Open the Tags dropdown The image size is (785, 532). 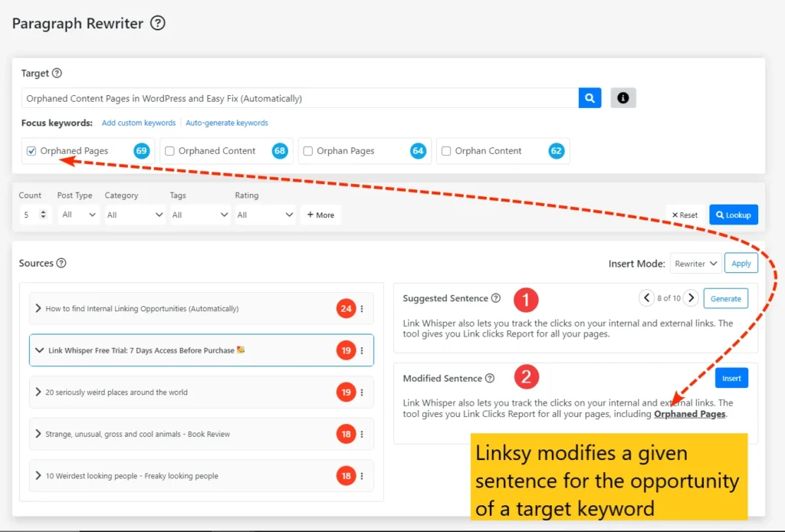[x=200, y=215]
